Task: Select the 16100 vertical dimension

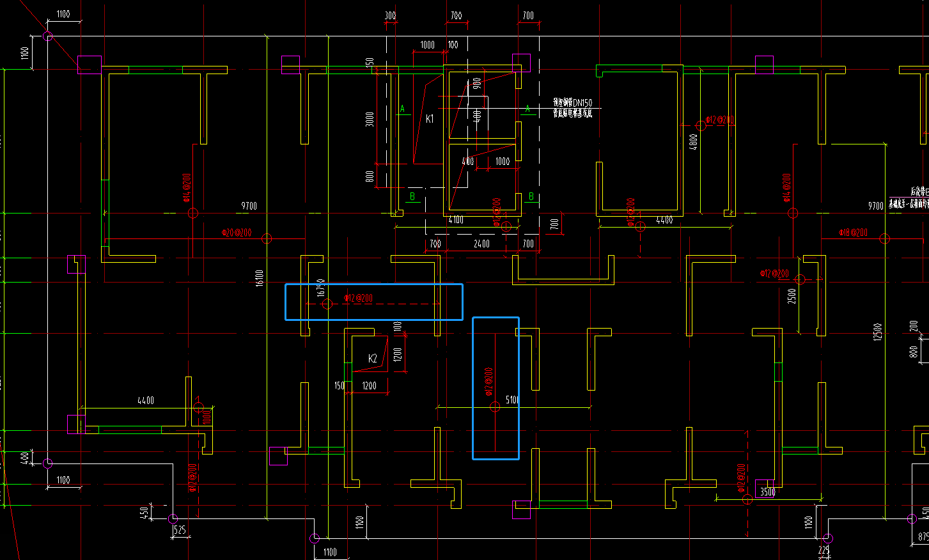Action: [x=260, y=277]
